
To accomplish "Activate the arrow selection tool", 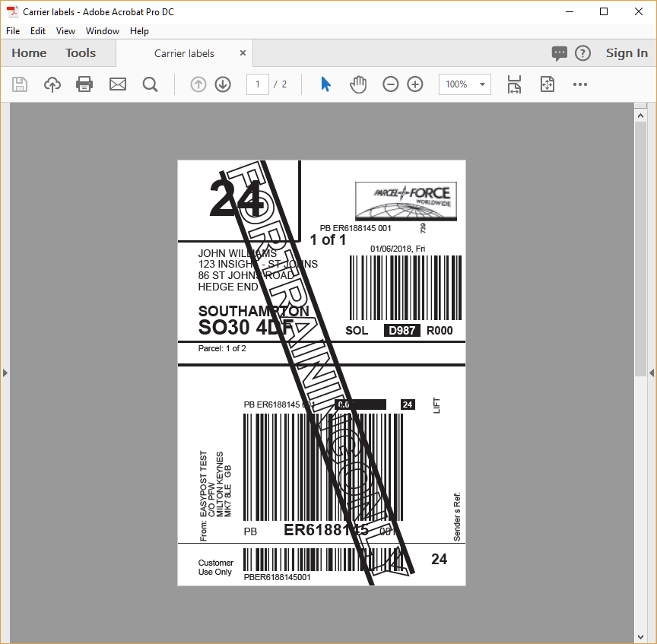I will click(x=325, y=84).
